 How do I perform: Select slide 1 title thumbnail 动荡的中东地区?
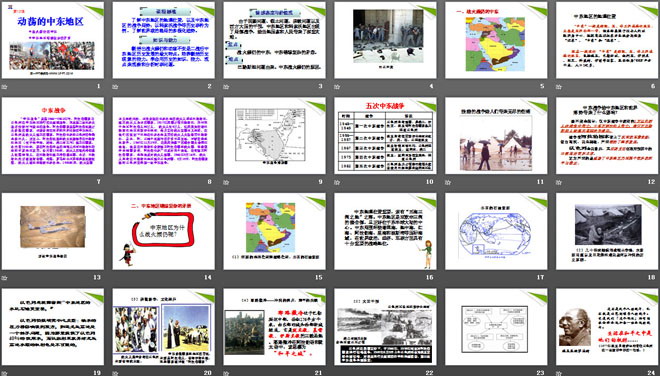point(53,40)
